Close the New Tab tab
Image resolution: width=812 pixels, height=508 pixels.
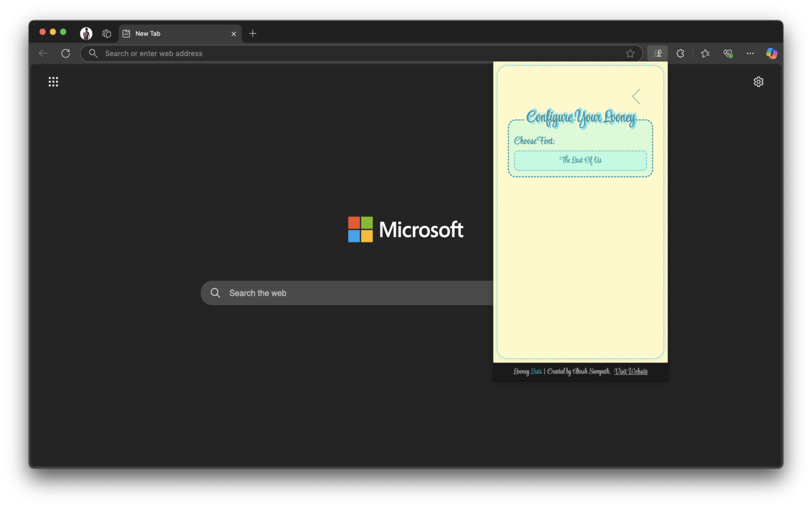(233, 34)
